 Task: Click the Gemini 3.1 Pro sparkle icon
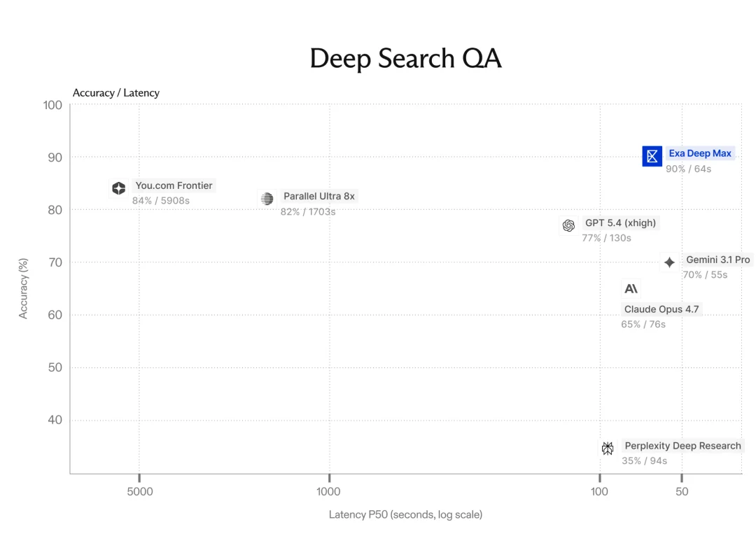coord(669,262)
